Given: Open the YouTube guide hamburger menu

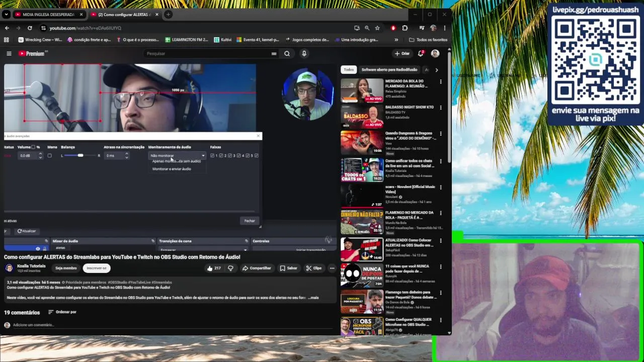Looking at the screenshot, I should [x=9, y=53].
